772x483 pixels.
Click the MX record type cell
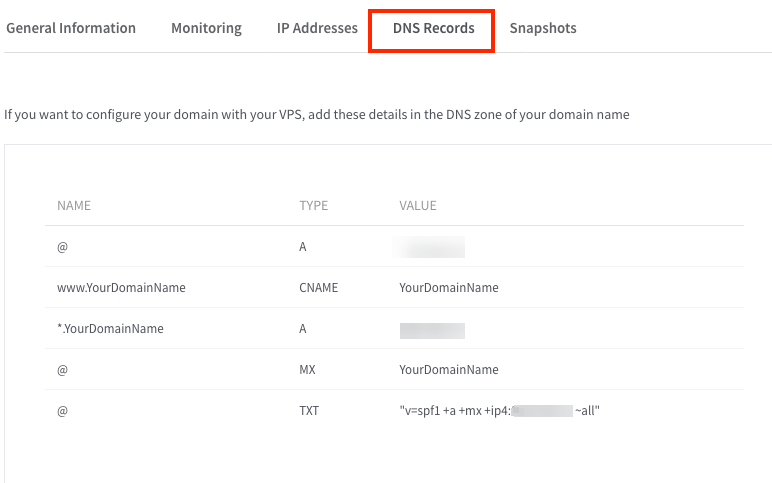pyautogui.click(x=308, y=370)
